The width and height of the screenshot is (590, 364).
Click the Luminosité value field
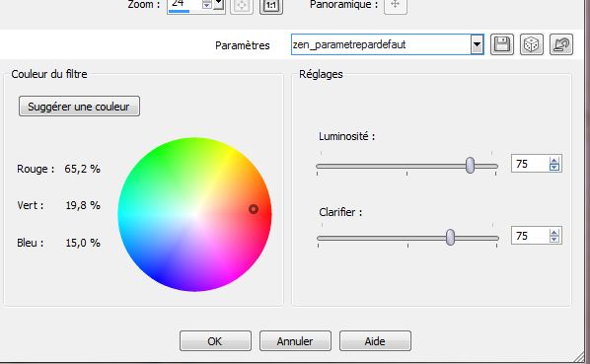click(x=531, y=164)
